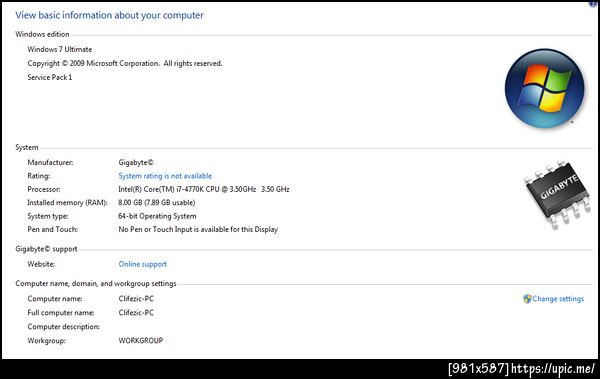Click the Clifezic-PC computer name value
Screen dimensions: 600x379
[136, 299]
